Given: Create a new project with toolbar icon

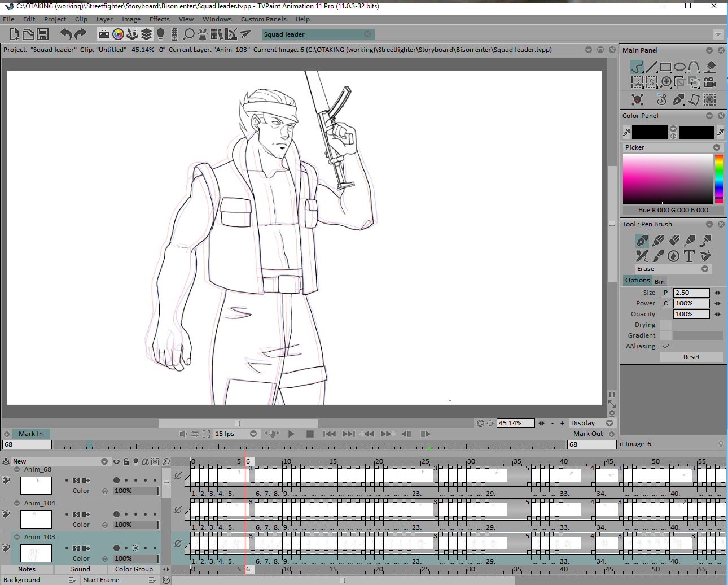Looking at the screenshot, I should click(14, 34).
